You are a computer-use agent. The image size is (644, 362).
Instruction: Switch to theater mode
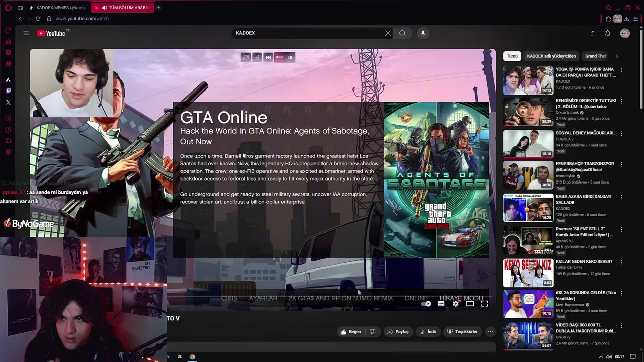tap(470, 304)
